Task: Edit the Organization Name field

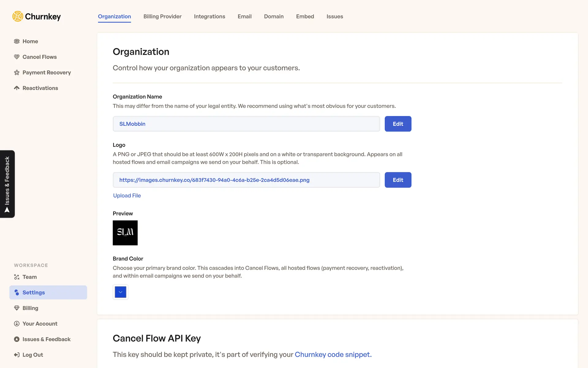Action: (x=398, y=124)
